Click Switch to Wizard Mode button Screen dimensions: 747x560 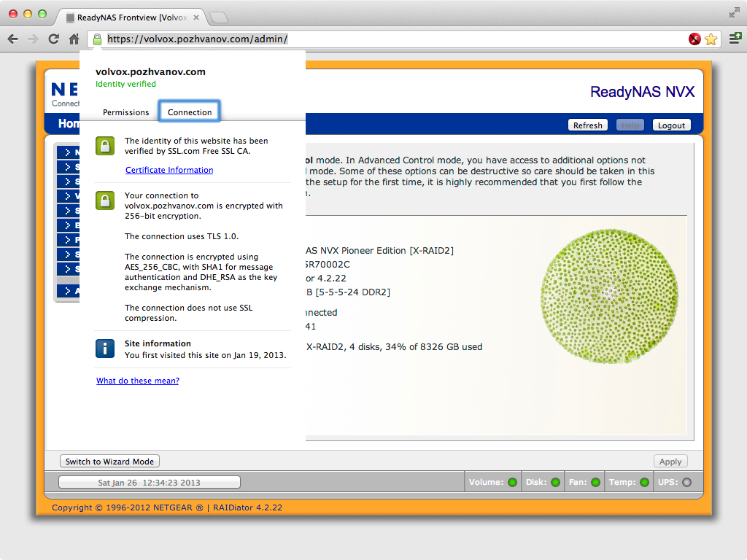pyautogui.click(x=109, y=462)
